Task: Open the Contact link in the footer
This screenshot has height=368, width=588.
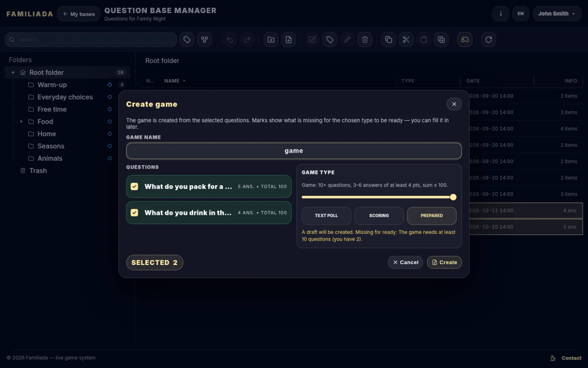Action: 571,358
